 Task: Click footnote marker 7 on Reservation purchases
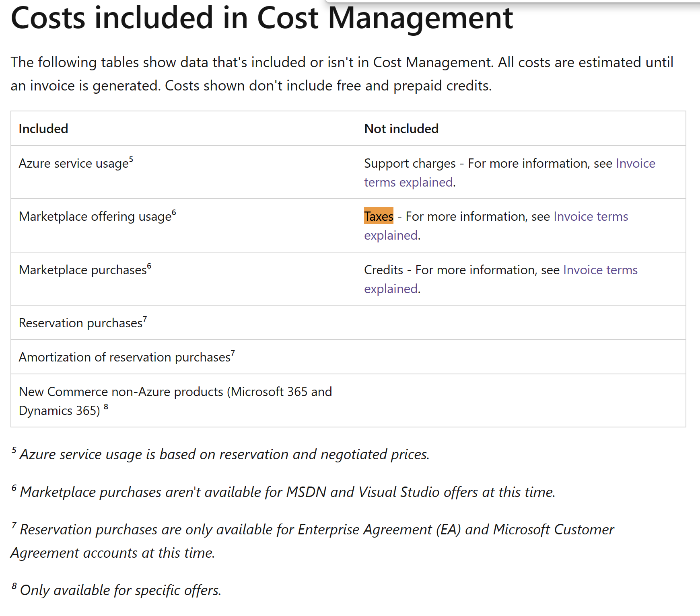tap(144, 318)
